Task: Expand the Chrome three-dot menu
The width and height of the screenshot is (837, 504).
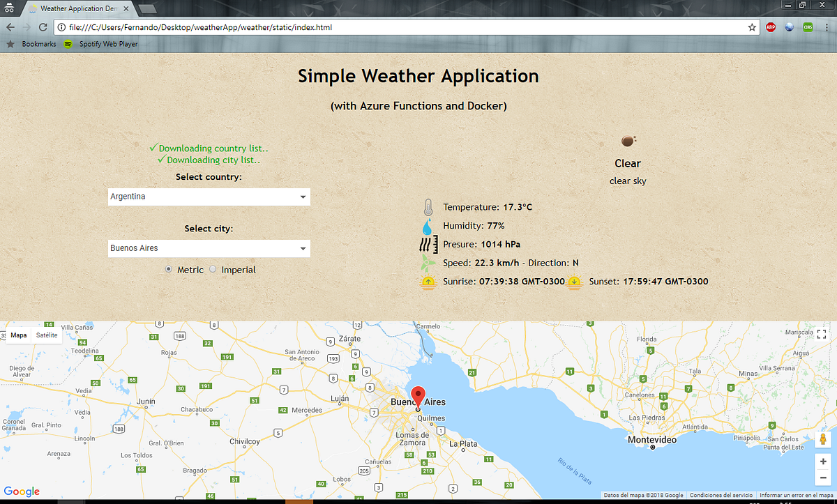Action: click(827, 27)
